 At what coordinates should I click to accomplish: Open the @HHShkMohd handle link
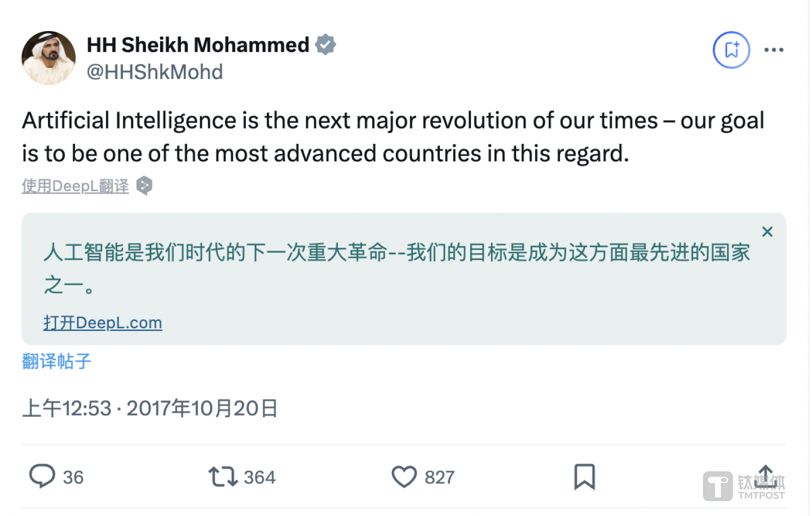tap(155, 72)
